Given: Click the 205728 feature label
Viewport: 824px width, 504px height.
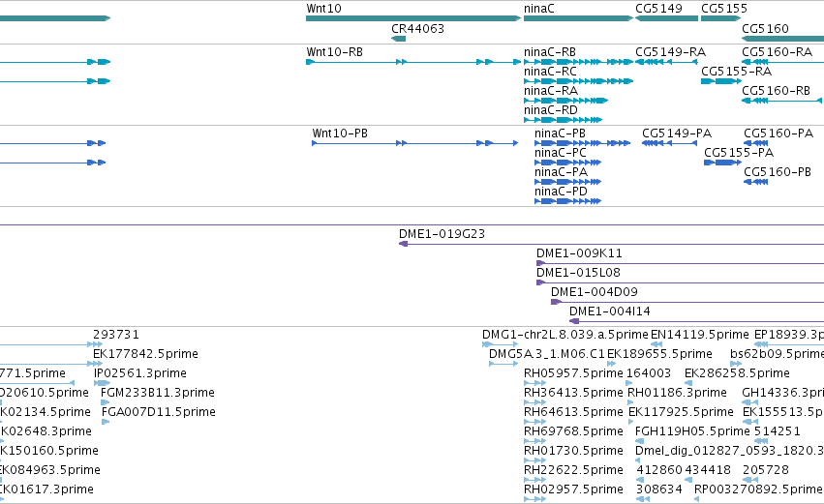Looking at the screenshot, I should [766, 470].
